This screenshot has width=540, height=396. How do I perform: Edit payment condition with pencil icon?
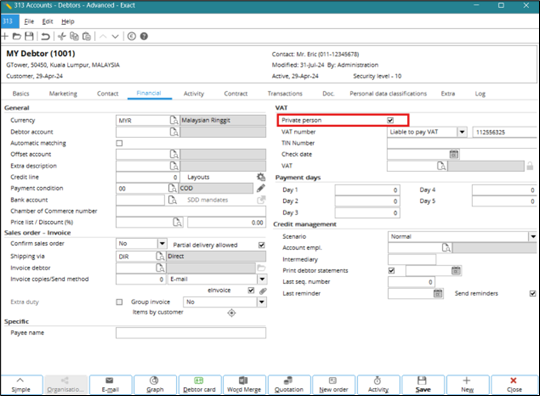[x=261, y=188]
